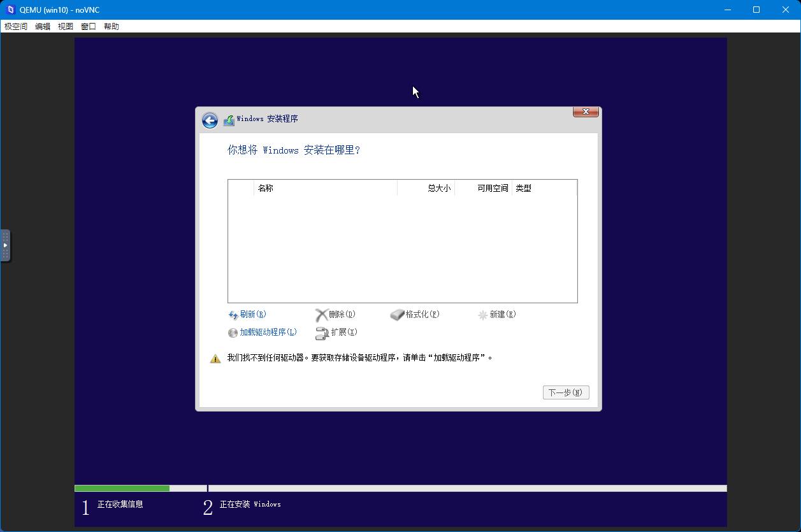
Task: Sort by the 总大小 column header
Action: click(x=441, y=188)
